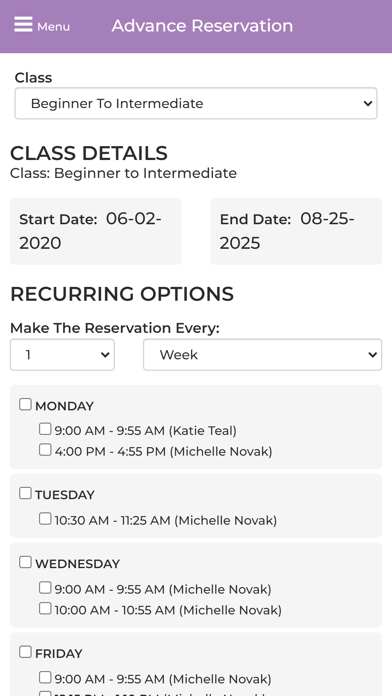The height and width of the screenshot is (696, 392).
Task: Select Tuesday 10:30 AM Michelle Novak slot
Action: (45, 518)
